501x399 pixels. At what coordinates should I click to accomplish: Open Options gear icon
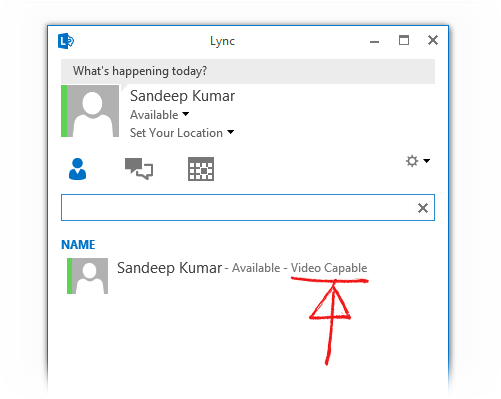pos(412,161)
